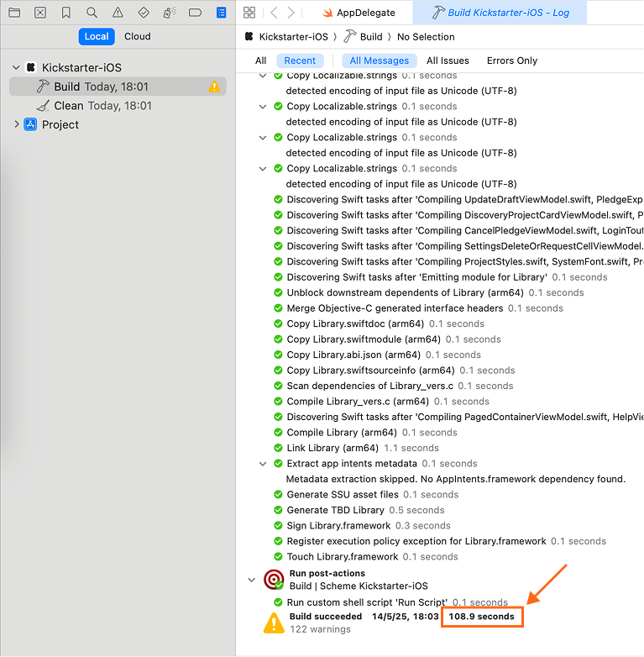The height and width of the screenshot is (657, 644).
Task: Collapse the Run post-actions section
Action: pos(251,580)
